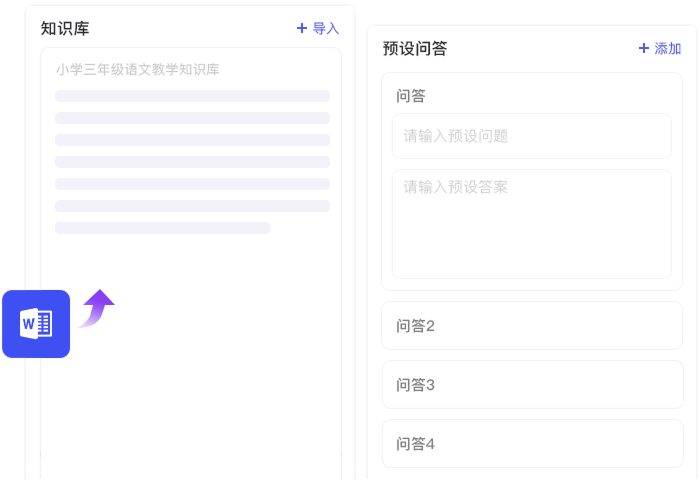Click the 小学三年级语文教学知识库 name field
The width and height of the screenshot is (700, 480).
(x=138, y=70)
